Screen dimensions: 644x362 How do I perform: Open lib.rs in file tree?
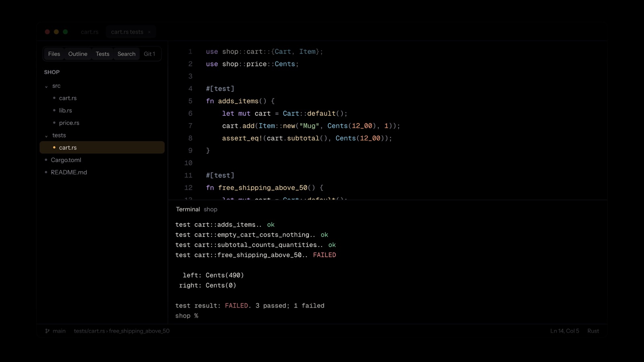(102, 111)
